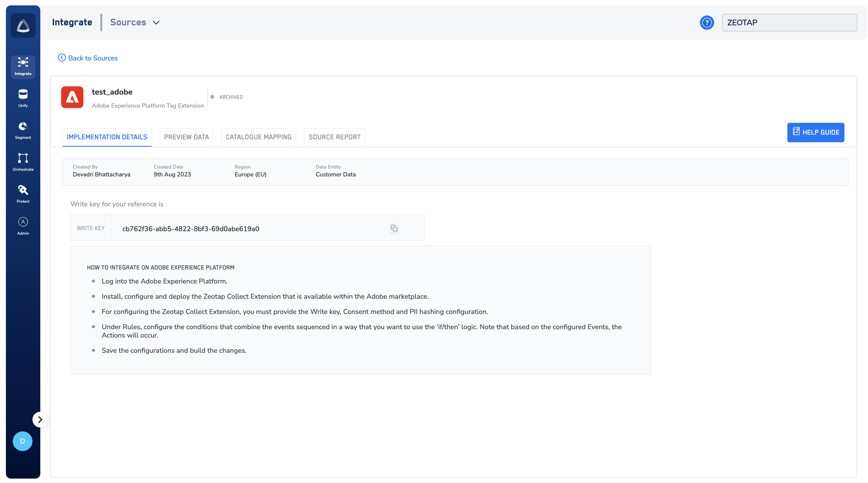Viewport: 868px width, 483px height.
Task: Switch to the Catalogue Mapping tab
Action: tap(259, 137)
